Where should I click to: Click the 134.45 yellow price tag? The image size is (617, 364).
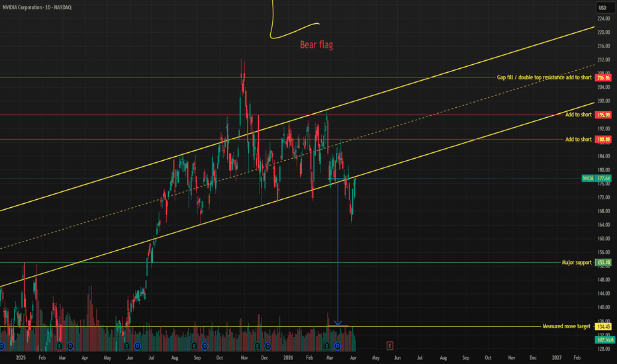tap(603, 327)
